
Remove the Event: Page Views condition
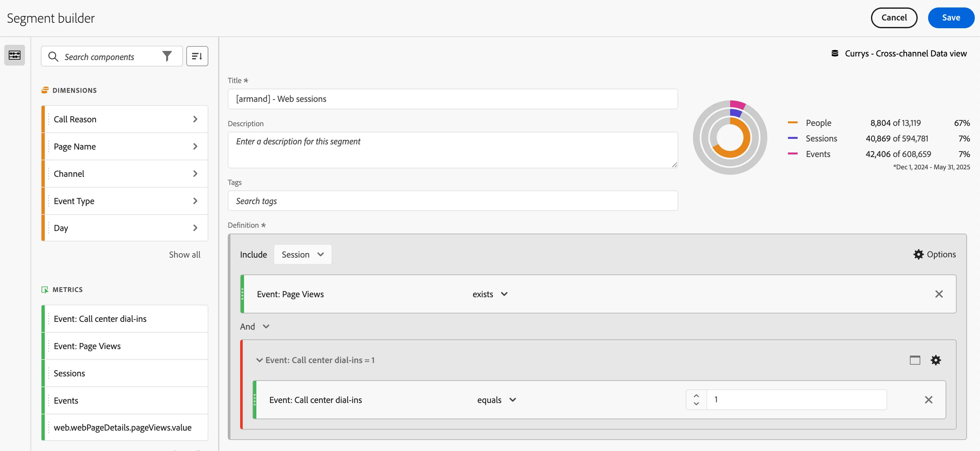tap(939, 294)
